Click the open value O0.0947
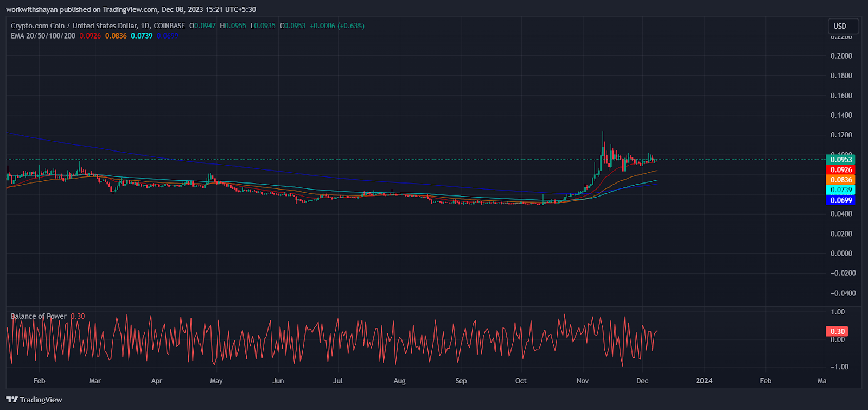Image resolution: width=868 pixels, height=410 pixels. pyautogui.click(x=203, y=26)
